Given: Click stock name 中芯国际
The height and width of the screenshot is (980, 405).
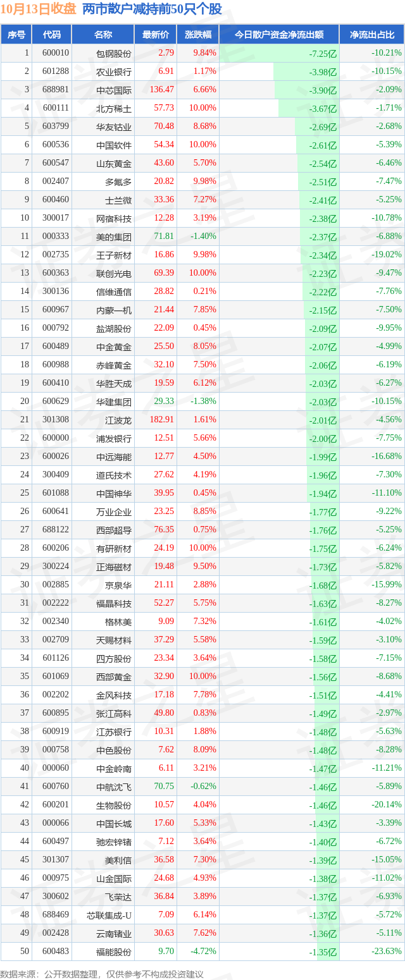Looking at the screenshot, I should [114, 90].
